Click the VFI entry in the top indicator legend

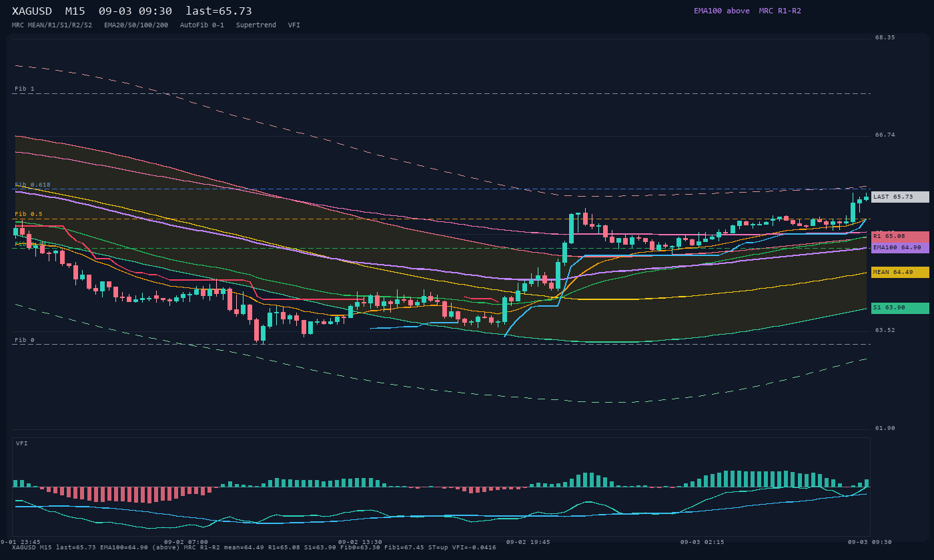(x=294, y=25)
